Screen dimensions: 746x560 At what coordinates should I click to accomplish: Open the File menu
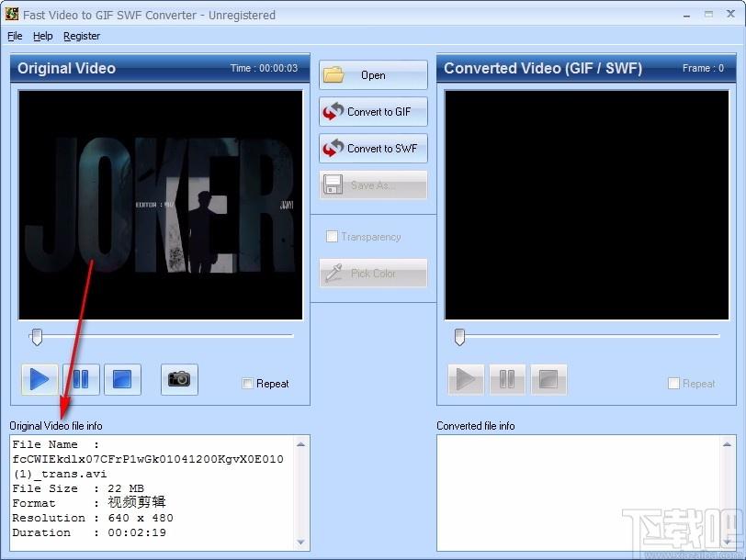click(x=15, y=36)
